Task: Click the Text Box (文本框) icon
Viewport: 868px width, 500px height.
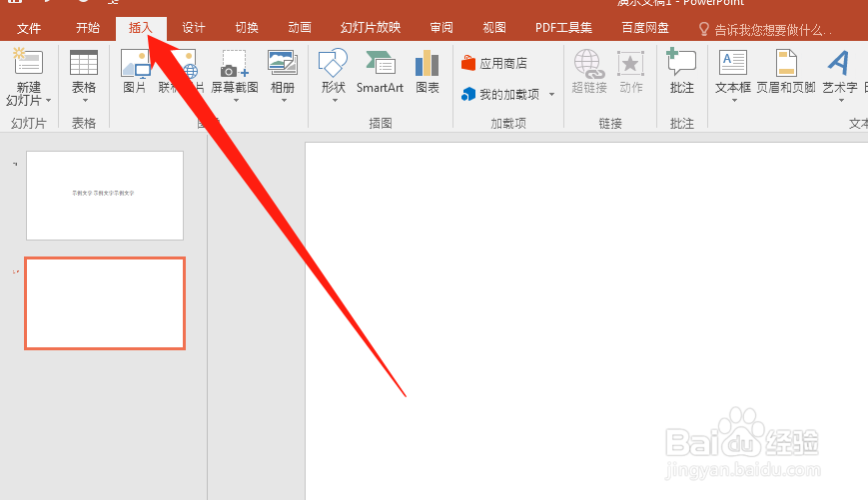Action: point(733,62)
